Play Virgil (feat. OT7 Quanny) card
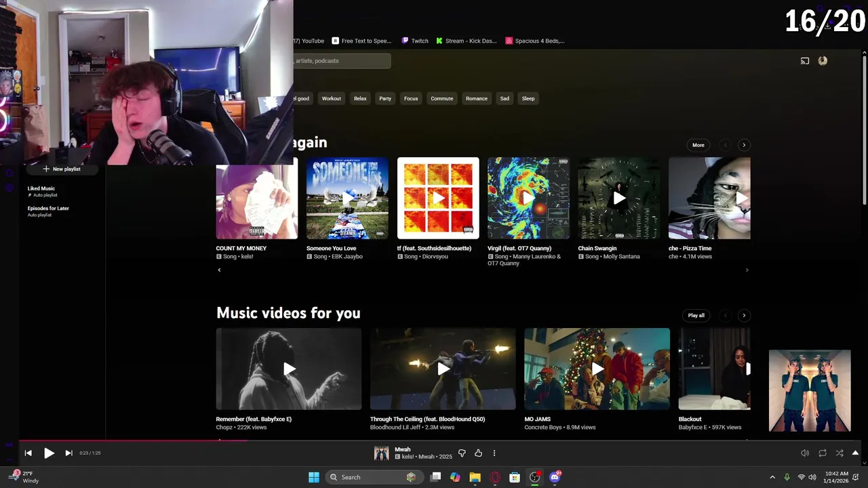 point(528,198)
